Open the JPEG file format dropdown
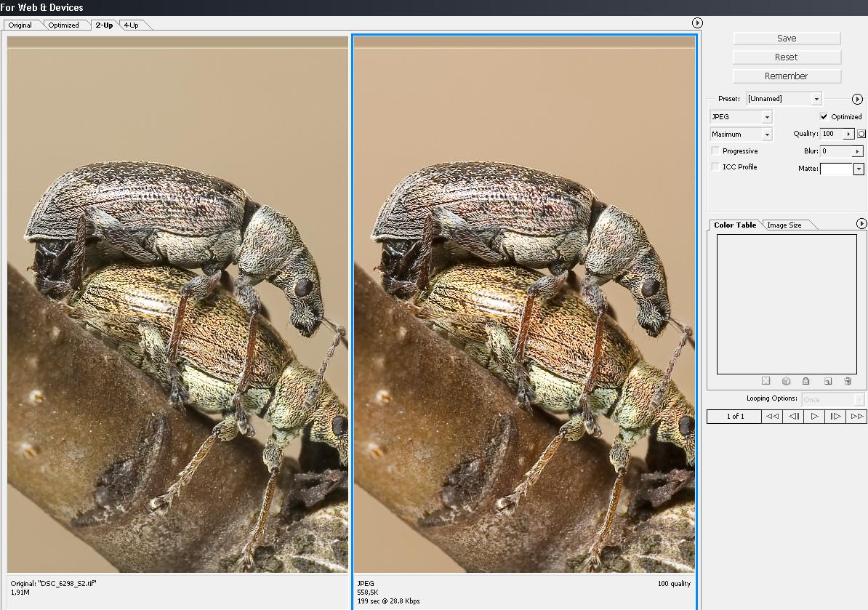The width and height of the screenshot is (868, 610). pyautogui.click(x=741, y=116)
